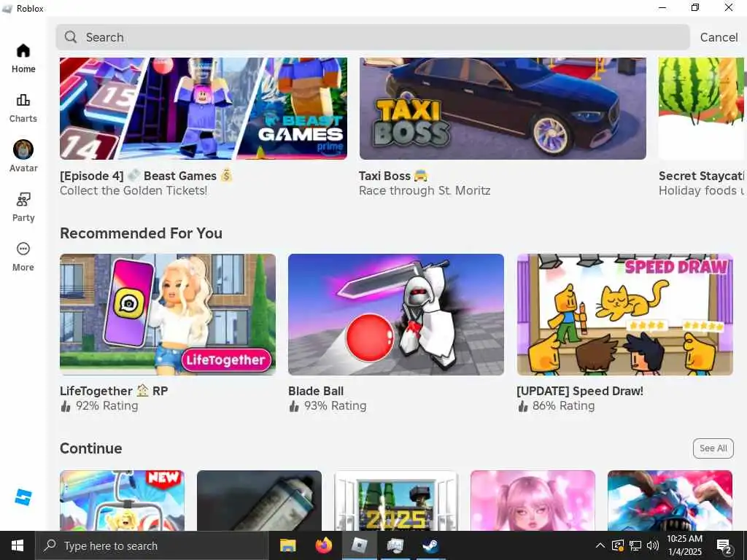Click the 93% Rating thumbs-up icon
747x560 pixels.
(x=295, y=405)
